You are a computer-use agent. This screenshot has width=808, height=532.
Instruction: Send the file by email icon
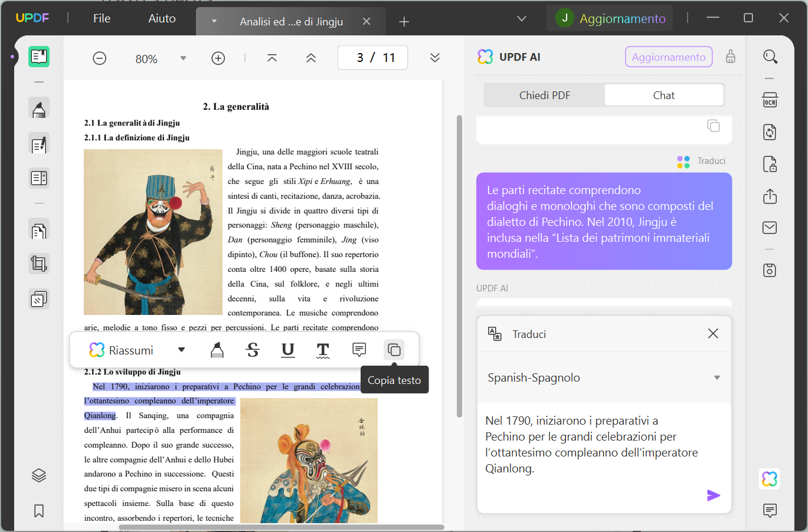[x=770, y=228]
